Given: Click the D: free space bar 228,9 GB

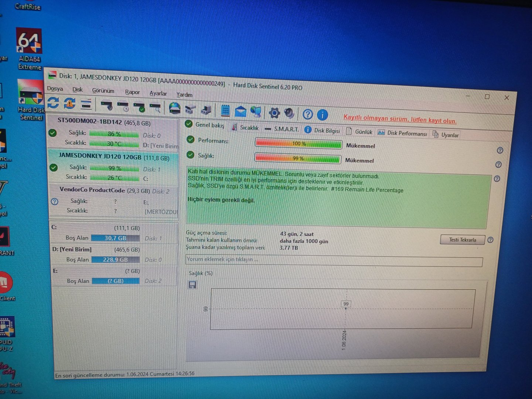Looking at the screenshot, I should point(116,260).
